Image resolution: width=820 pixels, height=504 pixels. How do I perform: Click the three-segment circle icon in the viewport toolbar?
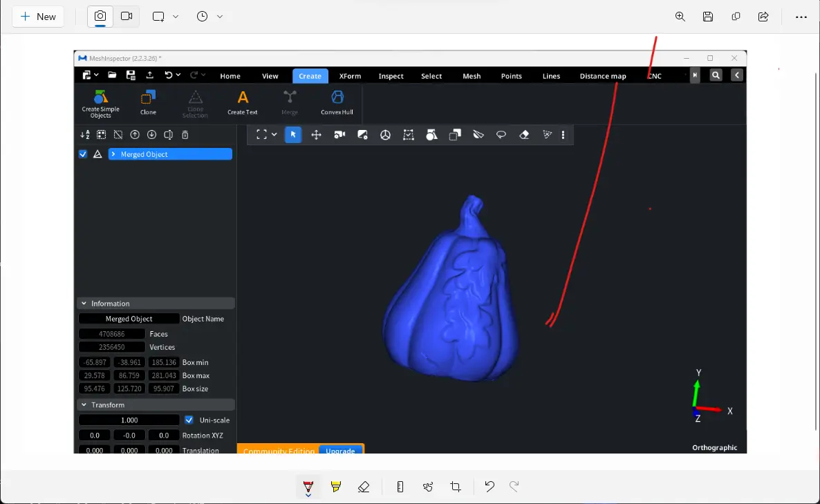point(385,135)
